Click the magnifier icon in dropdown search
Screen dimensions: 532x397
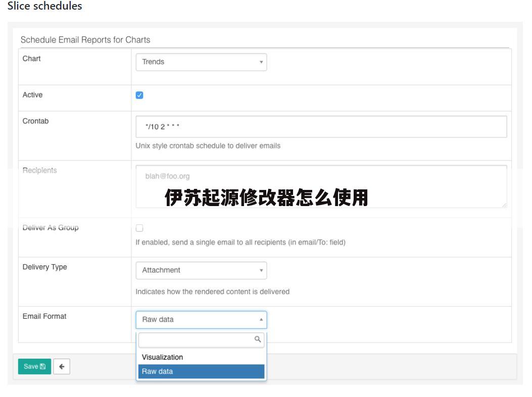(258, 339)
